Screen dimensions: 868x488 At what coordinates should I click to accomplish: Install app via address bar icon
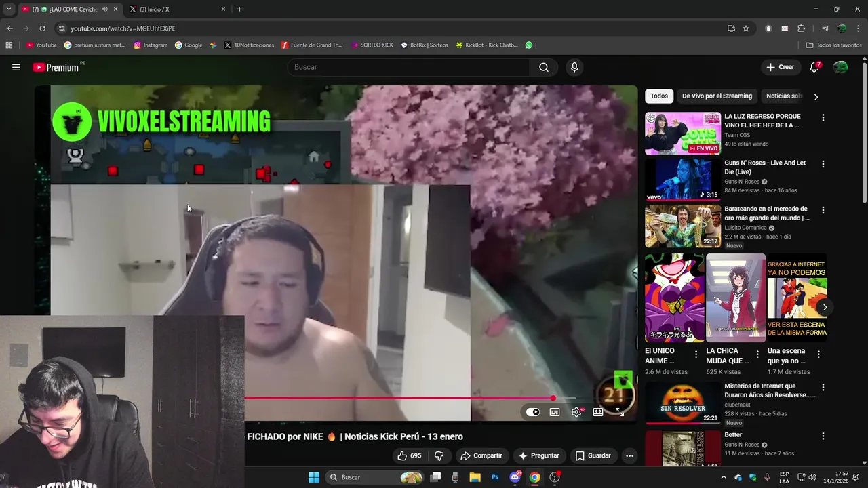pos(731,28)
